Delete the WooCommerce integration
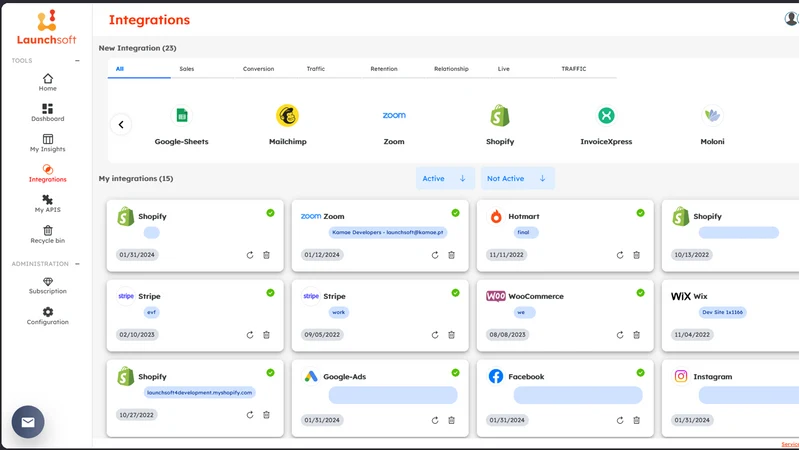The height and width of the screenshot is (450, 800). pos(637,335)
